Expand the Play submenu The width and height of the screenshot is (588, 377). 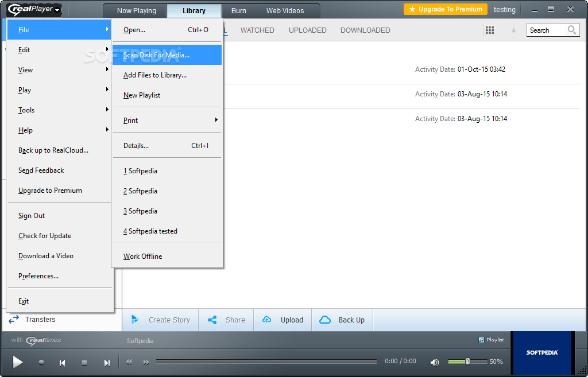pyautogui.click(x=59, y=90)
